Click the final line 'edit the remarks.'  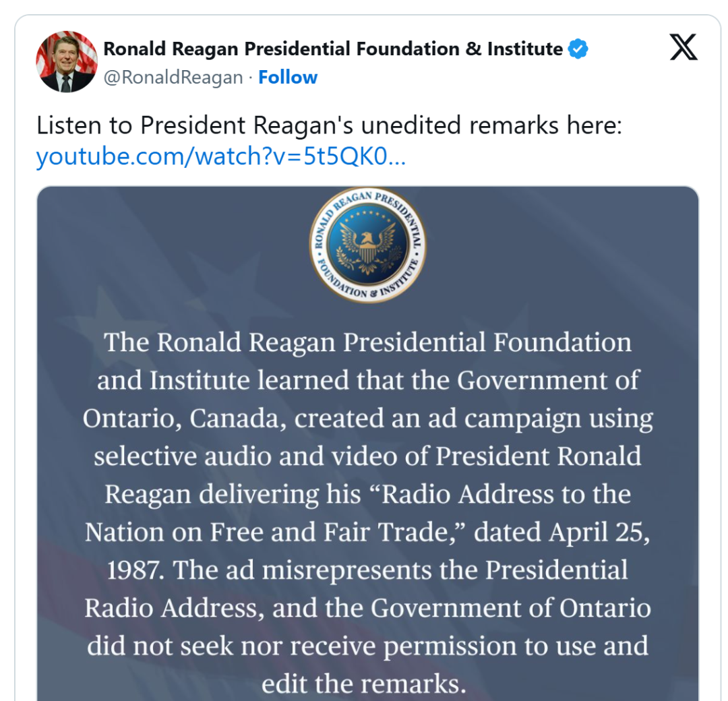[364, 683]
